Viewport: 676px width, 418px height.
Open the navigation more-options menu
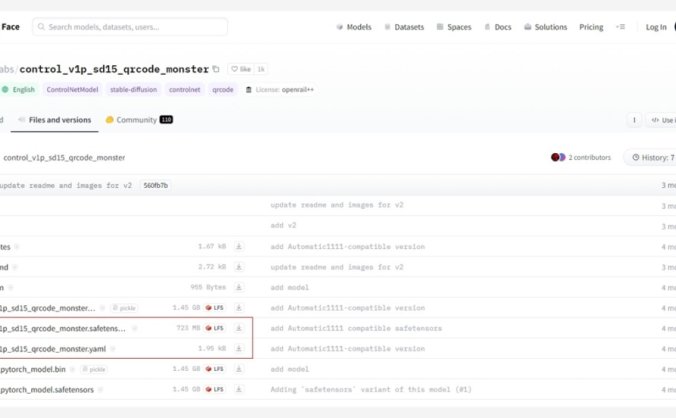(x=620, y=27)
